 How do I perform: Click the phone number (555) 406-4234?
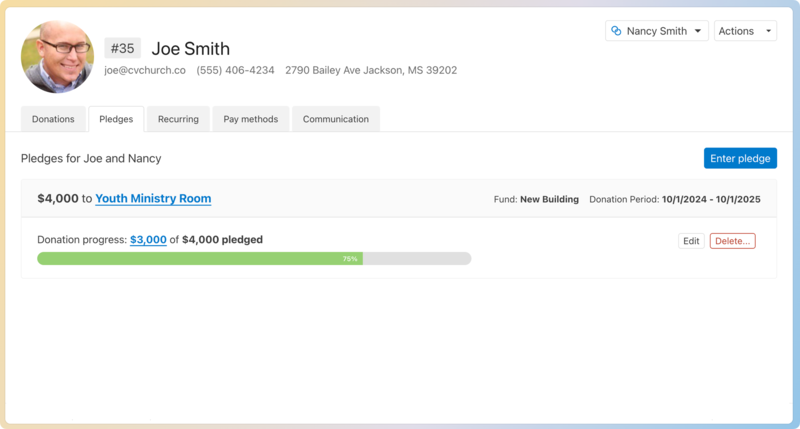click(x=235, y=70)
